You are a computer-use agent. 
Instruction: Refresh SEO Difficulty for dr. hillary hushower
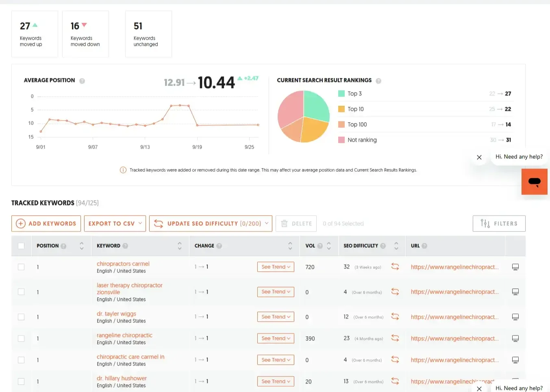(395, 381)
